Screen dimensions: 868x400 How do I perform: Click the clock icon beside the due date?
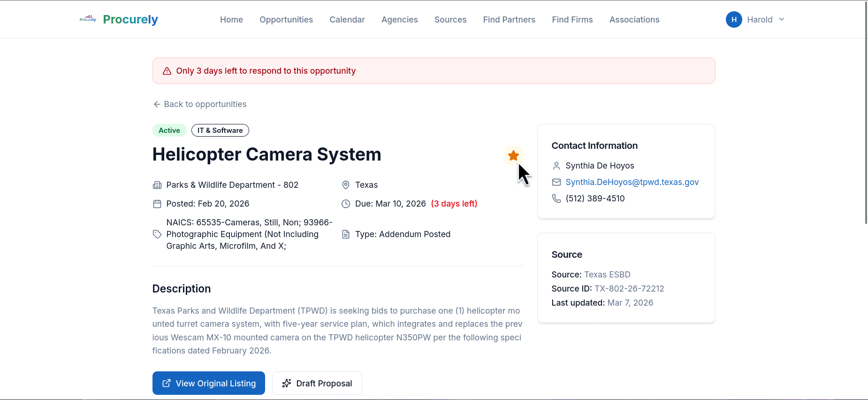pyautogui.click(x=346, y=204)
